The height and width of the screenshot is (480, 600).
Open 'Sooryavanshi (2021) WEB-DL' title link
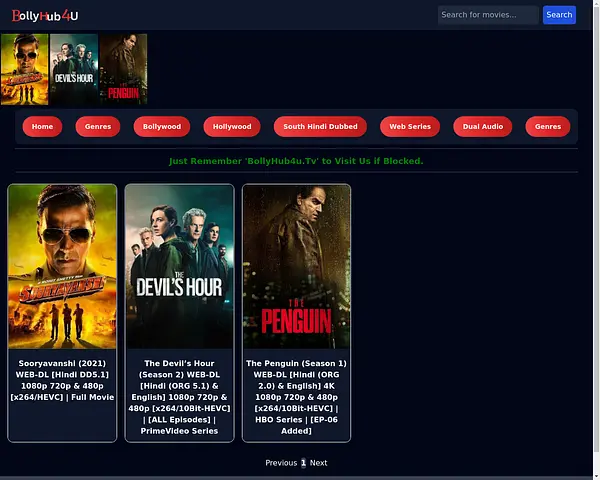62,380
